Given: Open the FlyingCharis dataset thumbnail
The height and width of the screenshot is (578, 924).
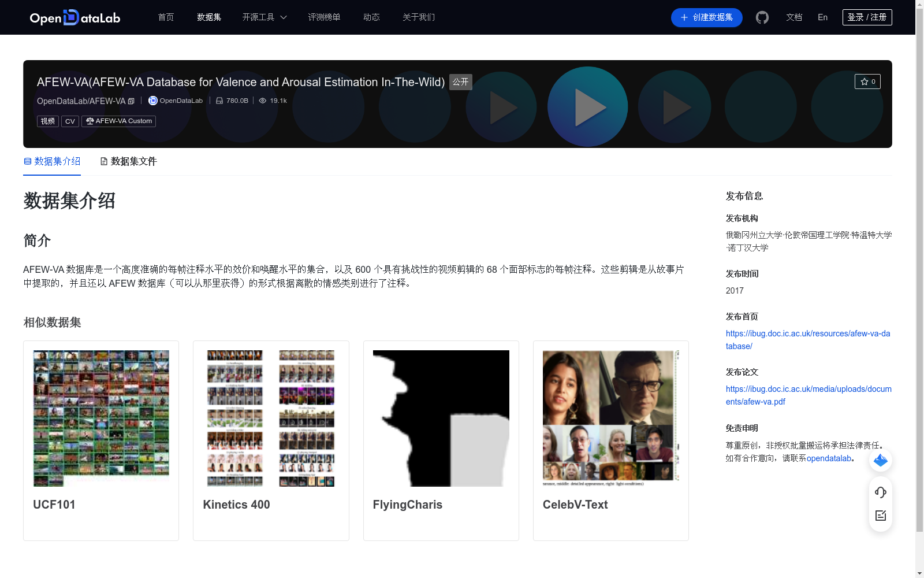Looking at the screenshot, I should 441,418.
